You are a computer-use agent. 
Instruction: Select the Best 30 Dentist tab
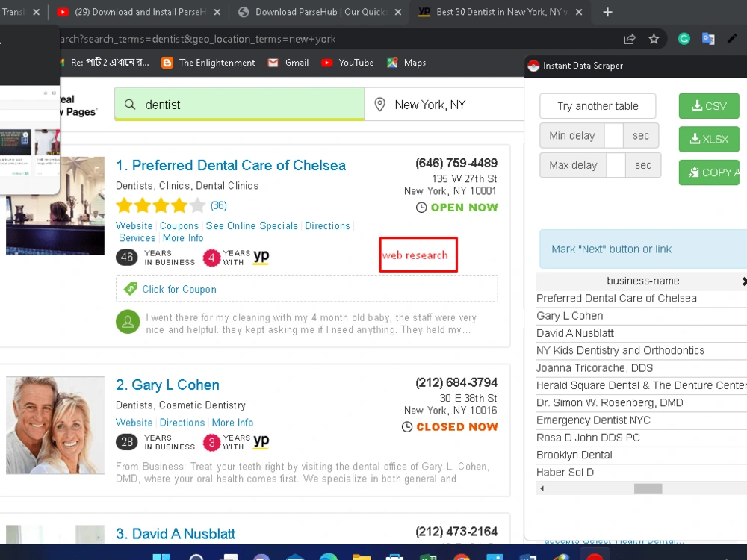point(499,13)
